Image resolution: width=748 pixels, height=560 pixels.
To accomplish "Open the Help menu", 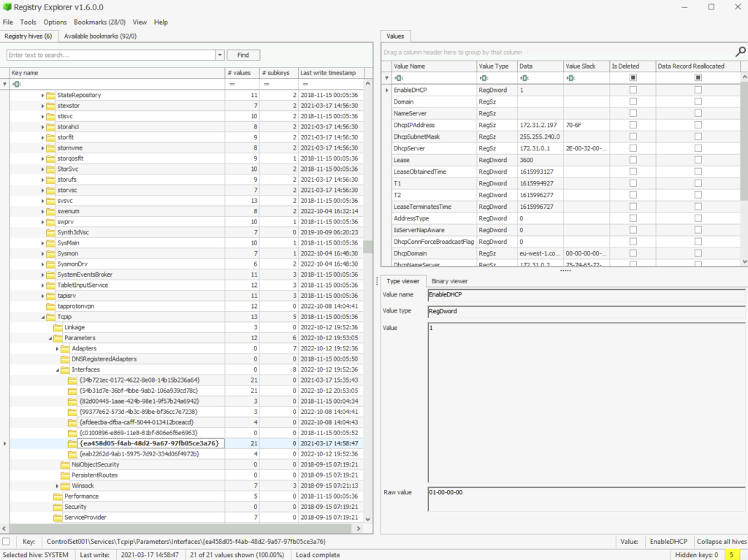I will (x=161, y=22).
